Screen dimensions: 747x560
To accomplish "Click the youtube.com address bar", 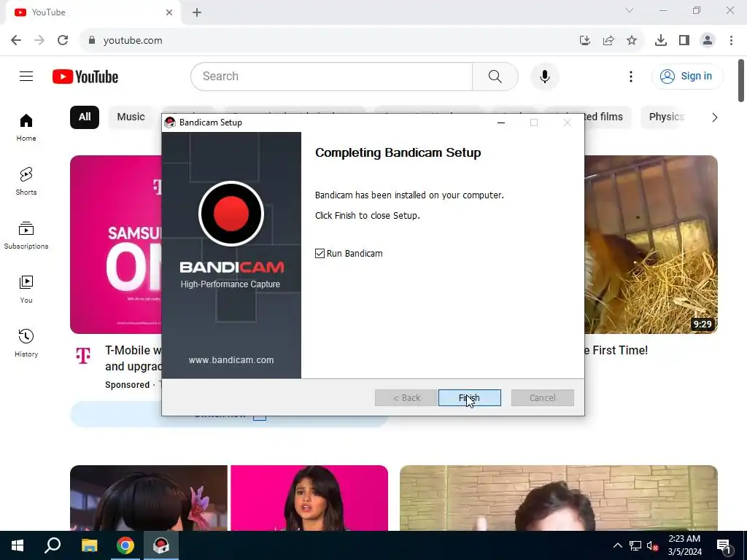I will point(329,40).
